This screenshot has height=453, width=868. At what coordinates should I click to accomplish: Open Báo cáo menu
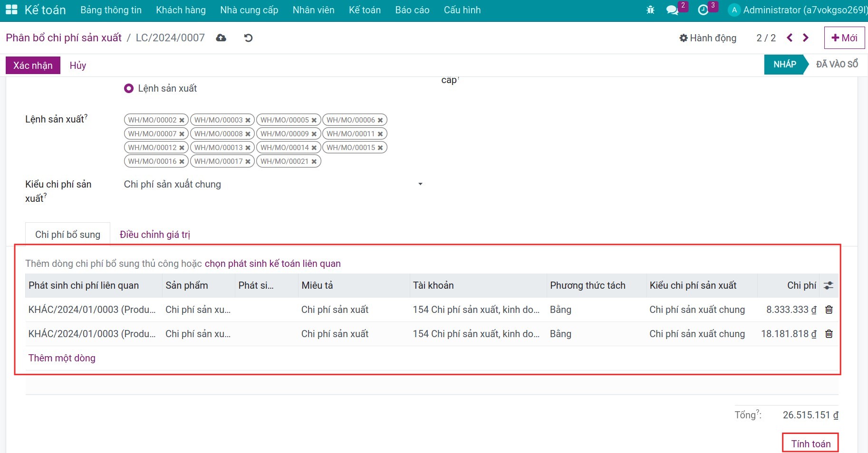[x=412, y=10]
